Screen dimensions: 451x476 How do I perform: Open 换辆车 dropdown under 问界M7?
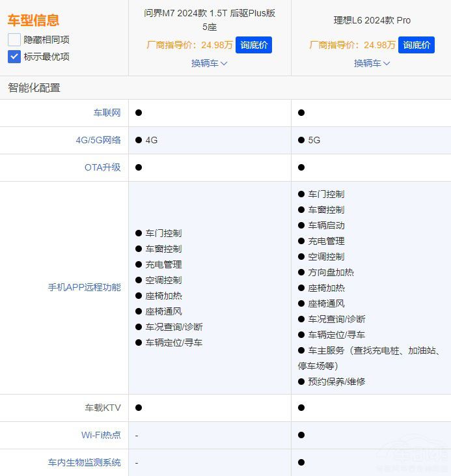[210, 63]
